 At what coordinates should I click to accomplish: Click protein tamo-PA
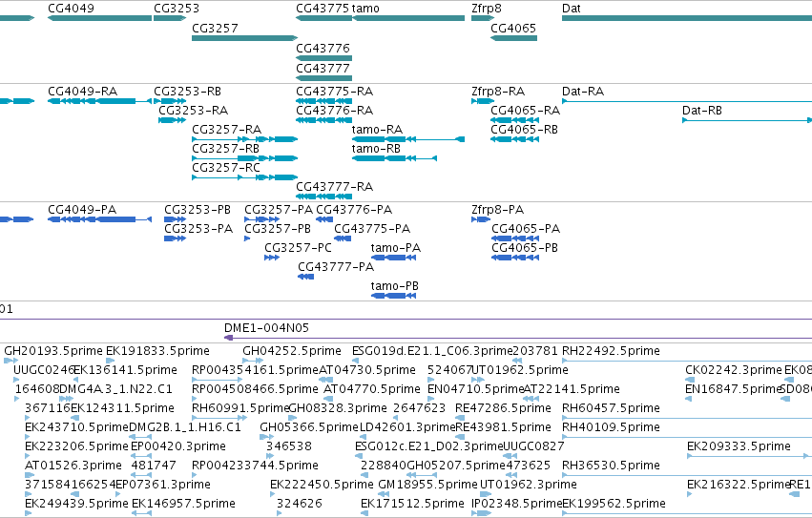point(393,258)
